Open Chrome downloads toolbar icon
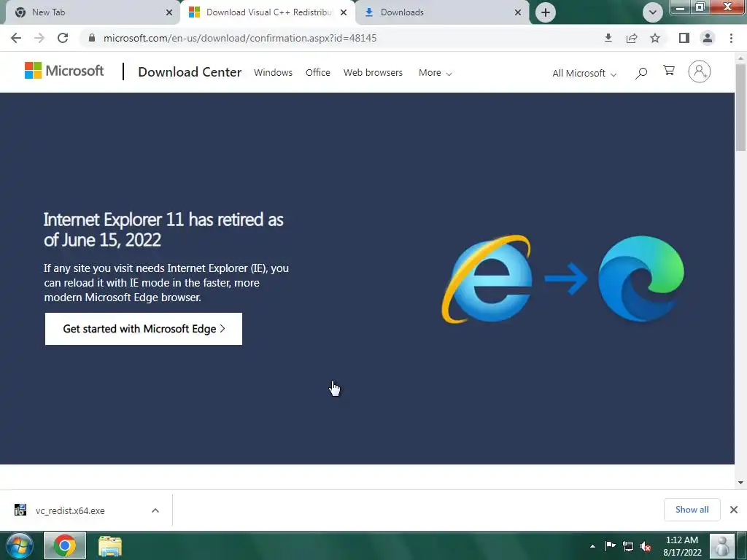Viewport: 747px width, 560px height. tap(608, 38)
